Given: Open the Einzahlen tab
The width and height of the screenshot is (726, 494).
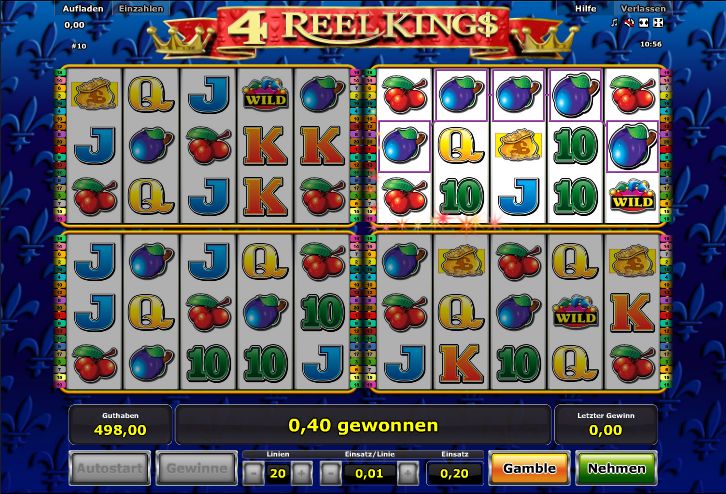Looking at the screenshot, I should (141, 8).
